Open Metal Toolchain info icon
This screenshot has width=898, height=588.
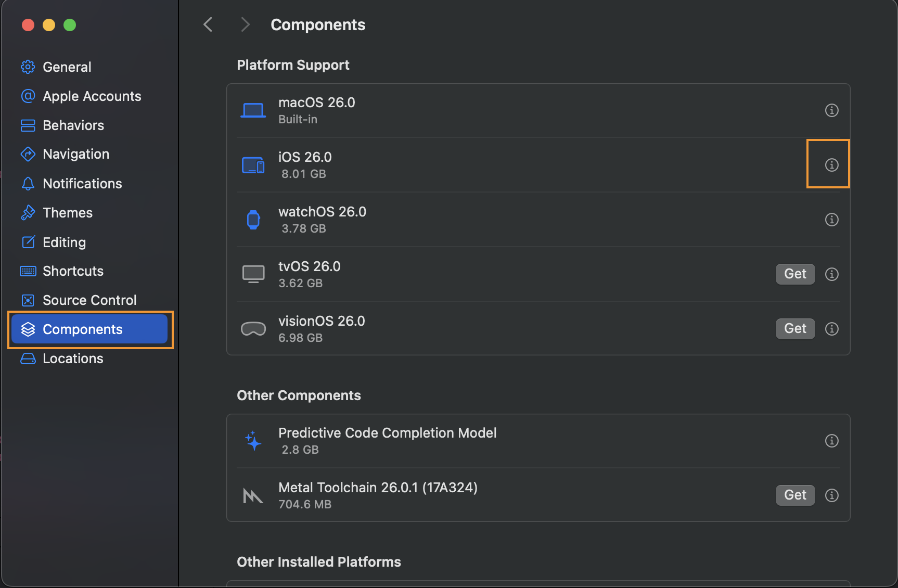pos(831,495)
